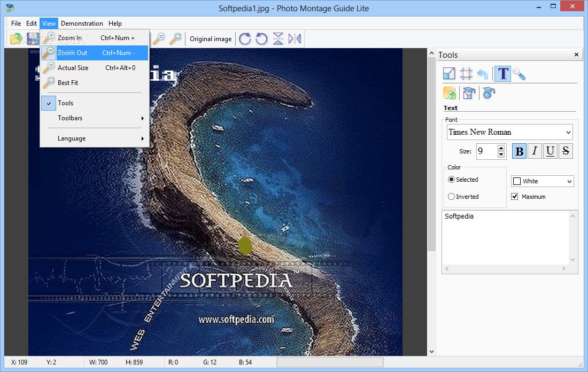Choose Best Fit from View menu
The width and height of the screenshot is (588, 372).
click(95, 83)
